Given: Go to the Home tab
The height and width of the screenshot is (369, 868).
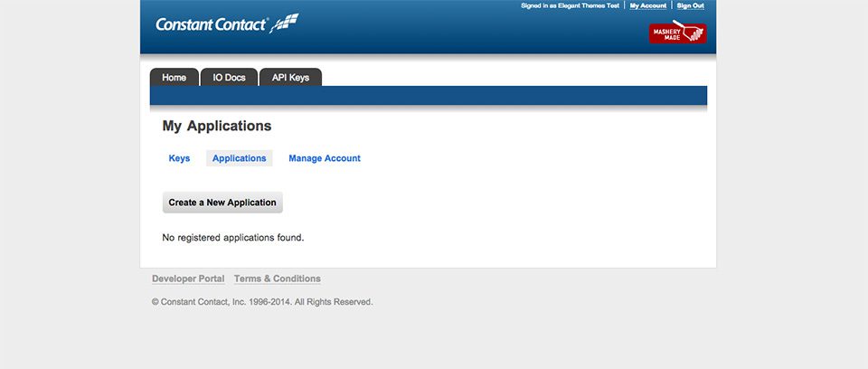Looking at the screenshot, I should click(174, 78).
